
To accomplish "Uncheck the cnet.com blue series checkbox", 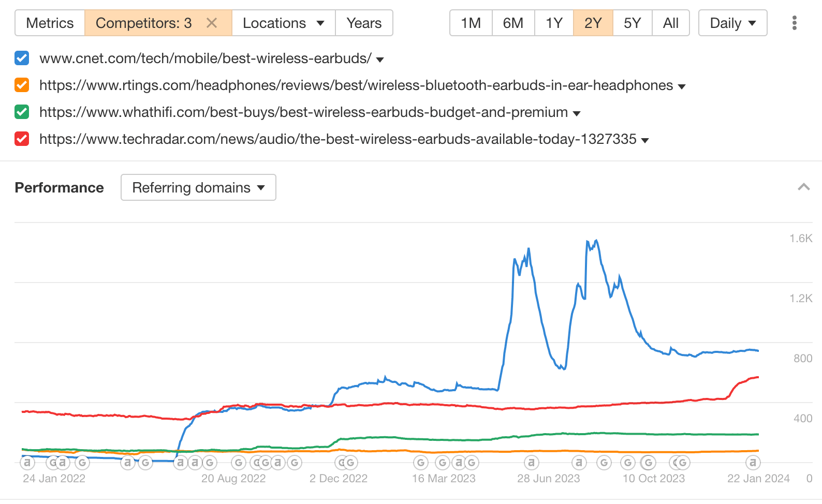I will (22, 58).
